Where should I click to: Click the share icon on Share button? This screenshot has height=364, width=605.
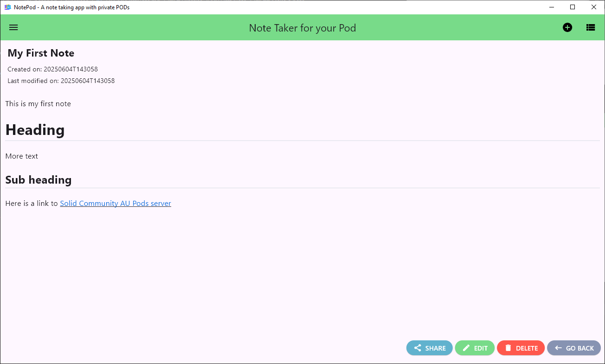(418, 348)
